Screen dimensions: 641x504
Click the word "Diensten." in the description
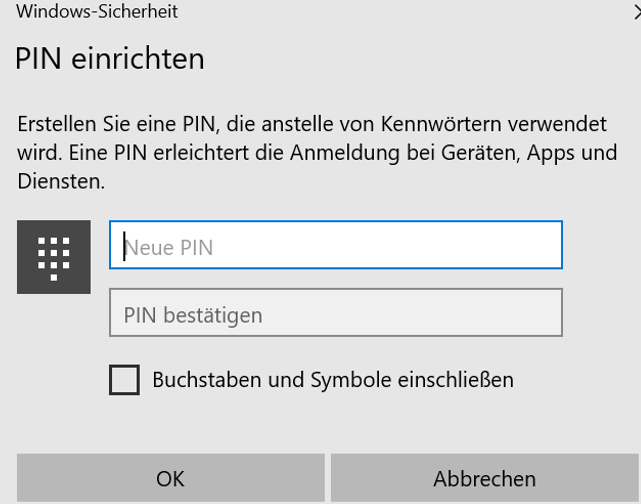(61, 183)
